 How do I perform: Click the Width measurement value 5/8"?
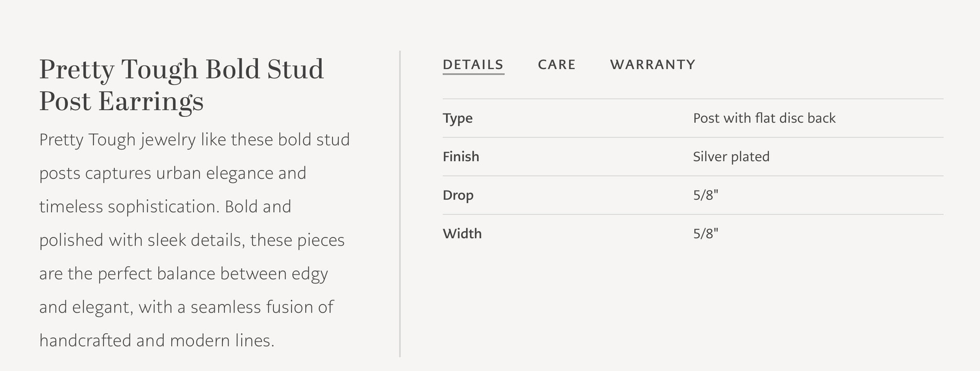click(x=706, y=234)
